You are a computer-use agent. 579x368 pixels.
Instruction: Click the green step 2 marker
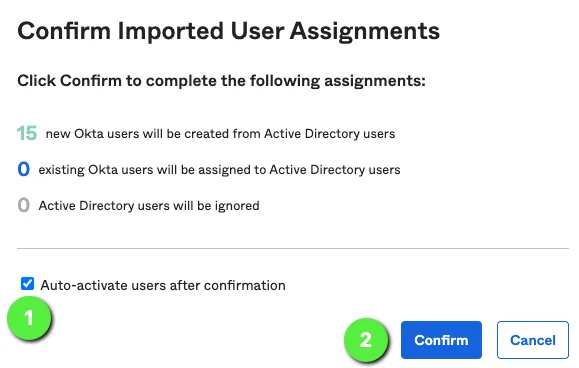(x=366, y=340)
